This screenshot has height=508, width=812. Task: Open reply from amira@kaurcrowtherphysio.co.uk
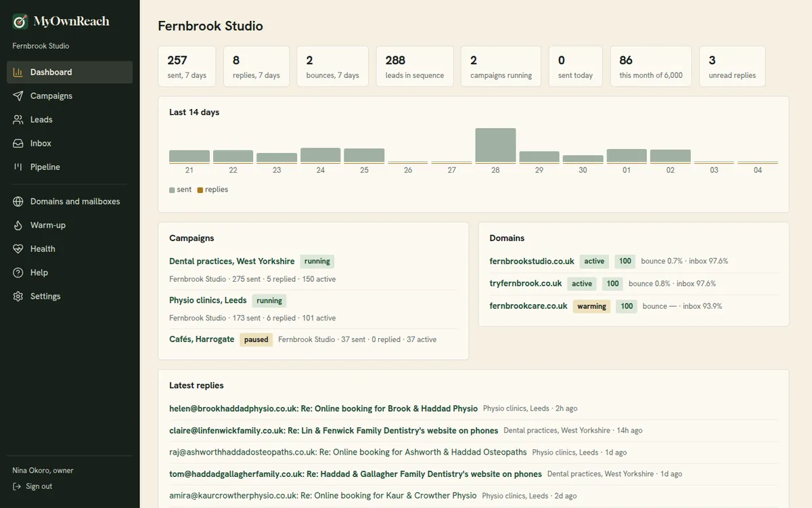tap(323, 495)
